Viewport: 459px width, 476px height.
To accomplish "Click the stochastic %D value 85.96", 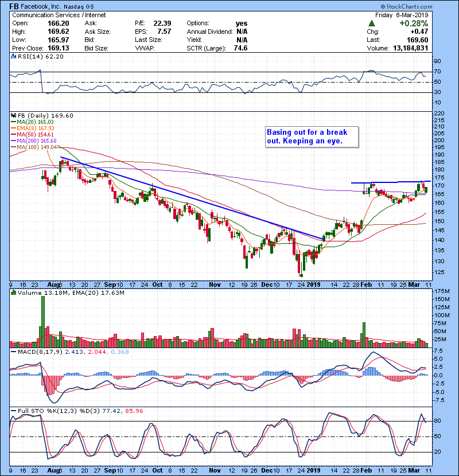I will (134, 411).
